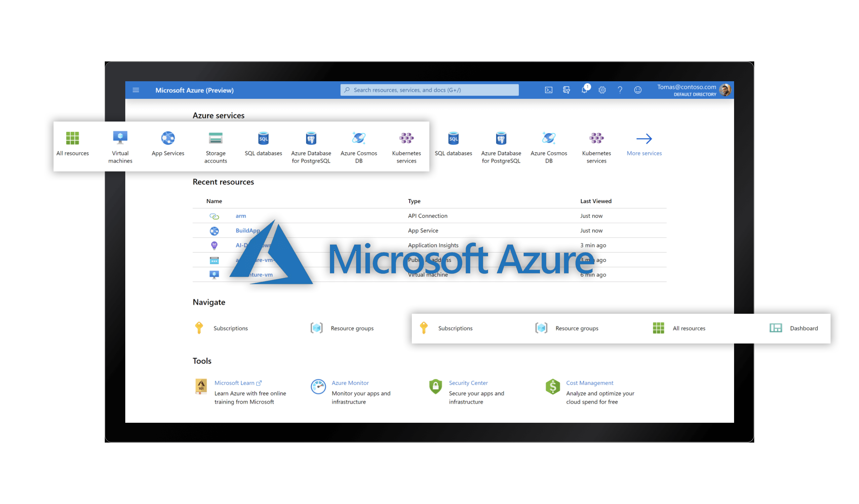Image resolution: width=859 pixels, height=504 pixels.
Task: Open the feedback smiley icon
Action: [638, 90]
